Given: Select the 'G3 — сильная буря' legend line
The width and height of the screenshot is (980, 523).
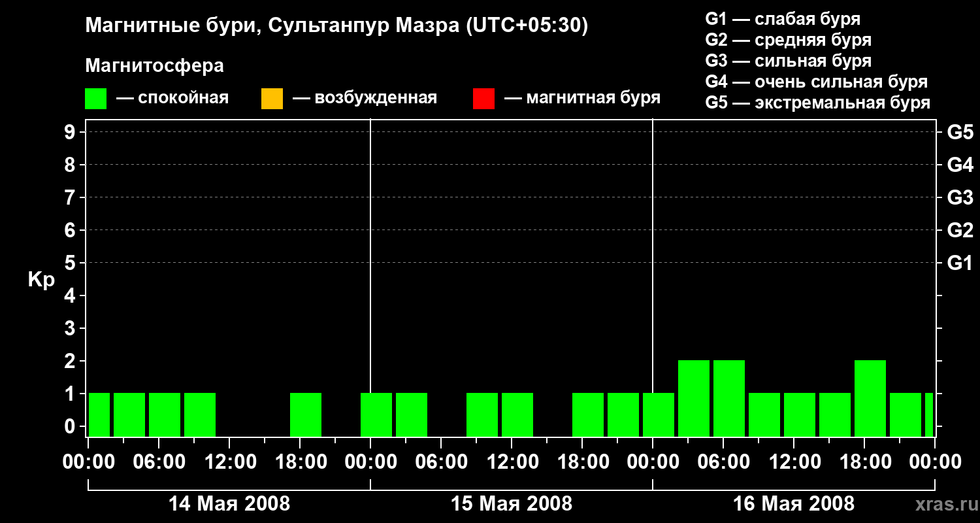Looking at the screenshot, I should (x=789, y=61).
